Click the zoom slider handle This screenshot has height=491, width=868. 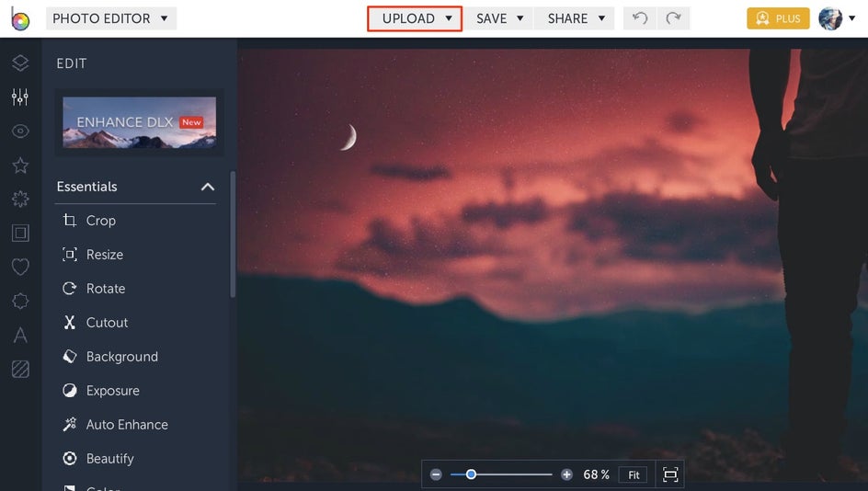pyautogui.click(x=471, y=474)
